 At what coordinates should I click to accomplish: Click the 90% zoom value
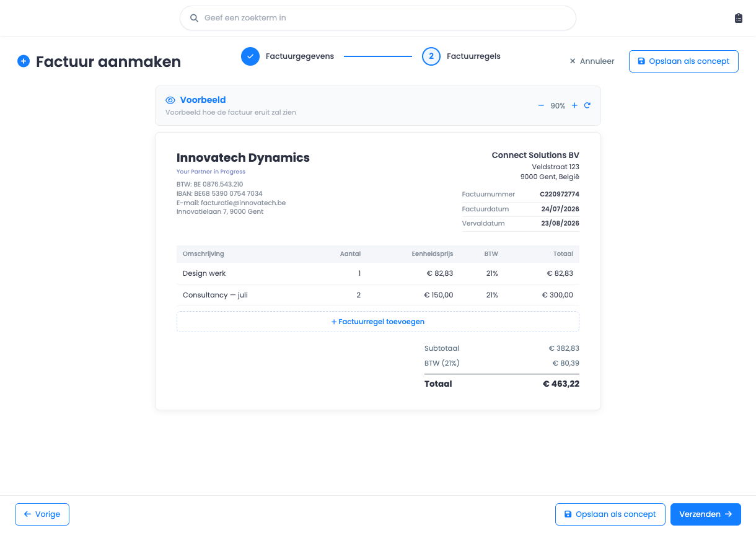(558, 106)
